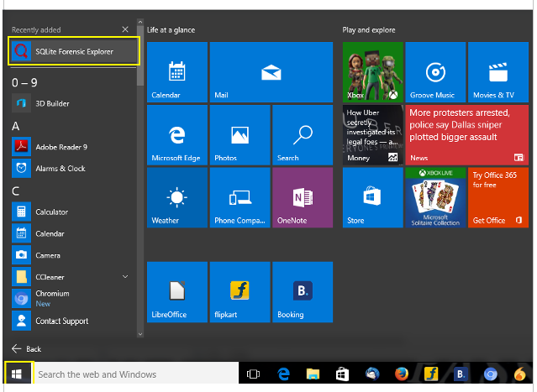Open the Booking icon on the taskbar
Viewport: 537px width, 392px height.
tap(461, 374)
